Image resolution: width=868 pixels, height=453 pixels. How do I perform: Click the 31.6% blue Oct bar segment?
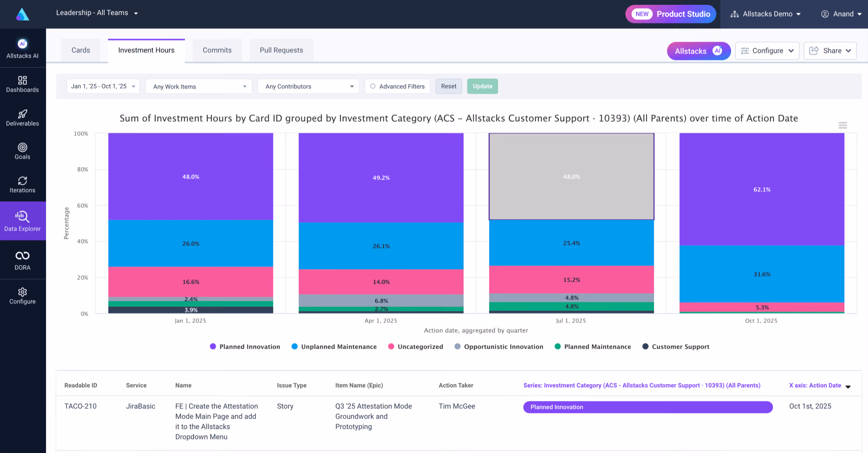[762, 274]
